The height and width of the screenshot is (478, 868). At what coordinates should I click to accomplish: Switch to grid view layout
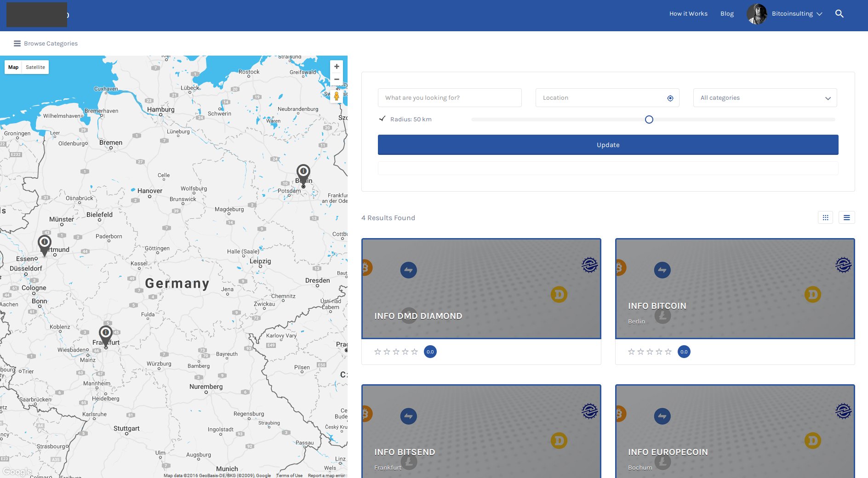[x=825, y=217]
